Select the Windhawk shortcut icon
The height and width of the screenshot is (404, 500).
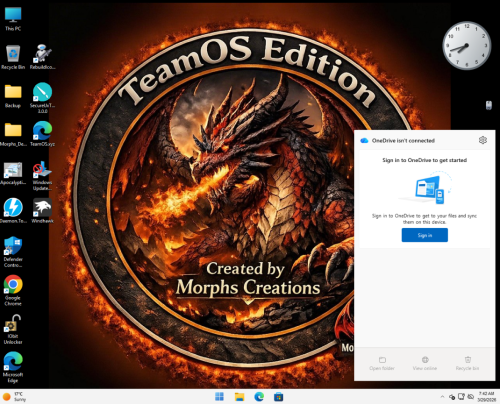pyautogui.click(x=42, y=211)
